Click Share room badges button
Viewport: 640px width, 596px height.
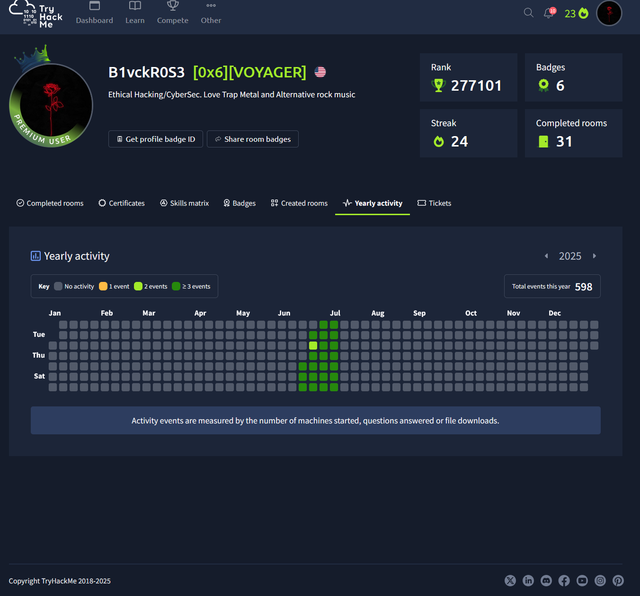point(253,139)
